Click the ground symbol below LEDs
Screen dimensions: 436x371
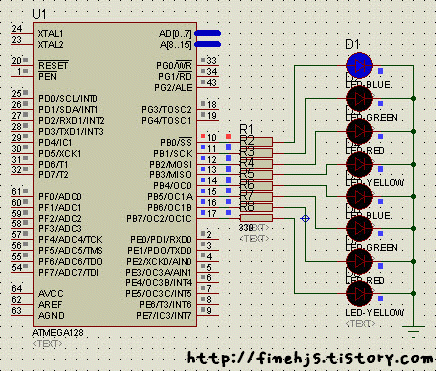pyautogui.click(x=413, y=329)
